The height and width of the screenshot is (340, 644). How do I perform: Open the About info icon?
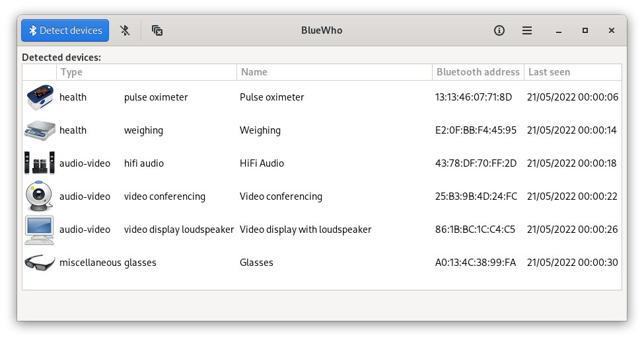click(499, 30)
